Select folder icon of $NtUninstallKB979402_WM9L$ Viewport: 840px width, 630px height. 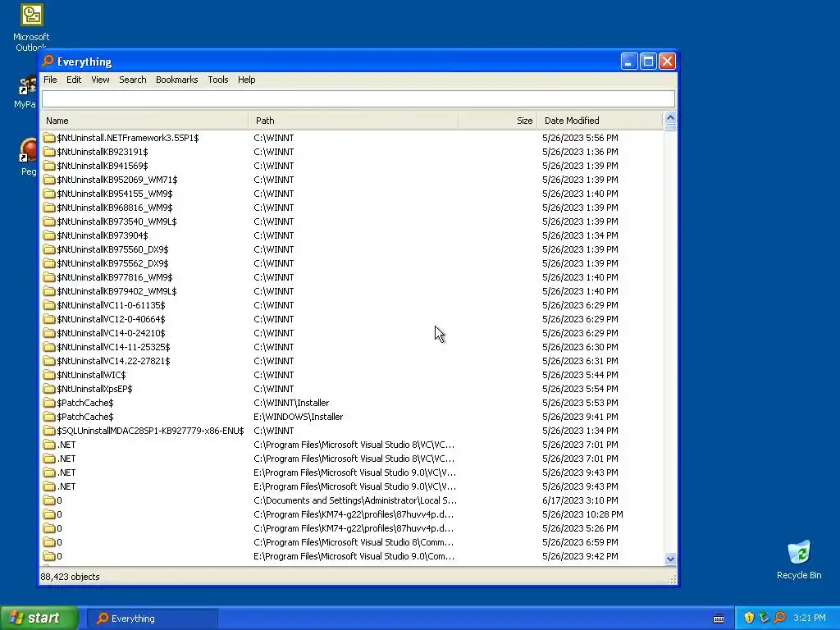click(49, 291)
